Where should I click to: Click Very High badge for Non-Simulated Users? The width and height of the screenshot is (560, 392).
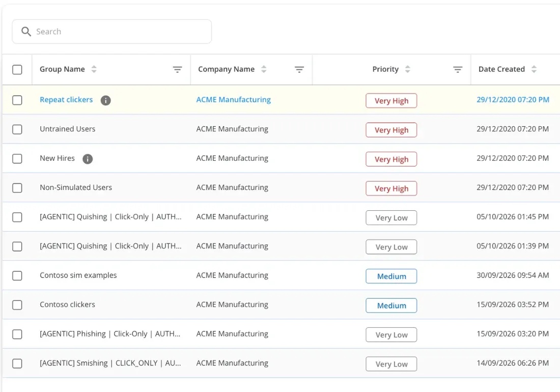pyautogui.click(x=391, y=188)
